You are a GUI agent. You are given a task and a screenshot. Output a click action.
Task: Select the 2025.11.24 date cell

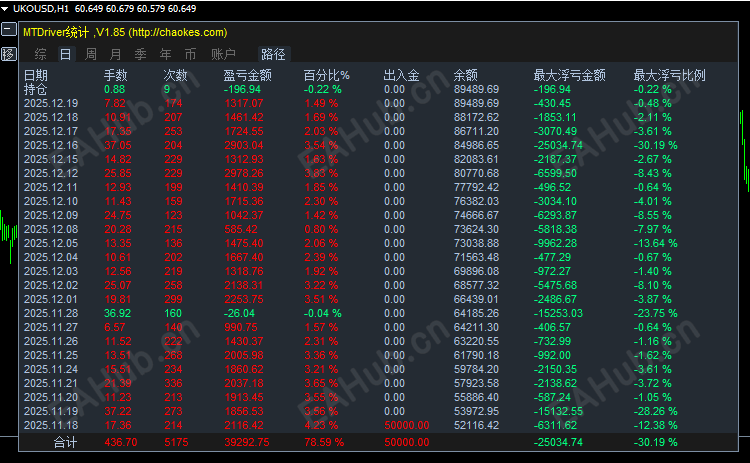pyautogui.click(x=51, y=369)
